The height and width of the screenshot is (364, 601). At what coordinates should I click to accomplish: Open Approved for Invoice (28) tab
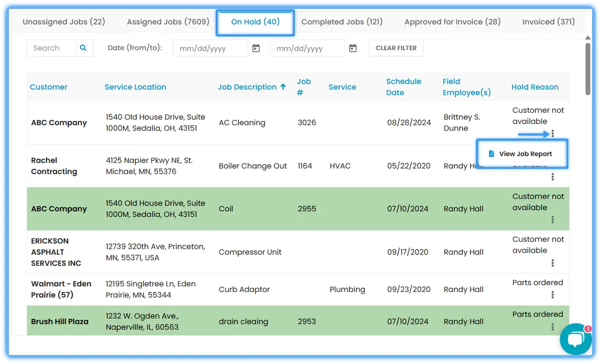click(x=453, y=22)
